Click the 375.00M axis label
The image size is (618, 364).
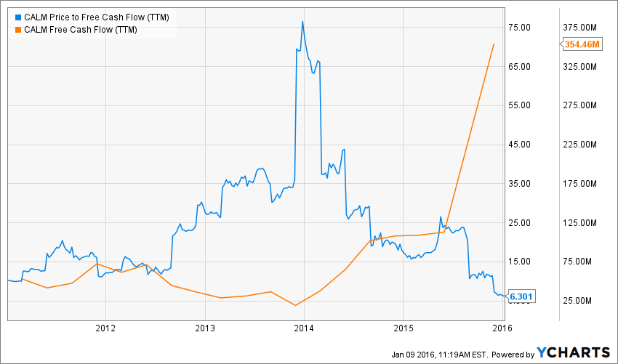coord(581,28)
